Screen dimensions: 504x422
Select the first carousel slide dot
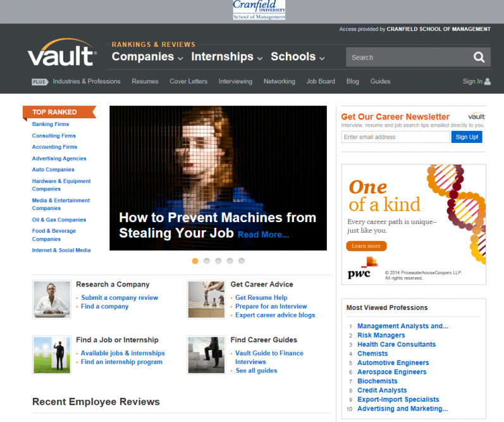(x=195, y=261)
